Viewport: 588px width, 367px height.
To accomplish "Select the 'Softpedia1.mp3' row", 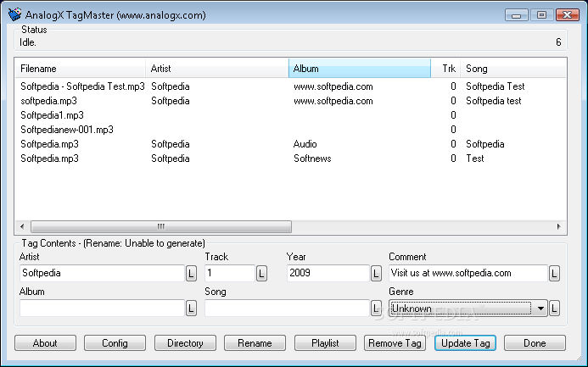I will 291,115.
